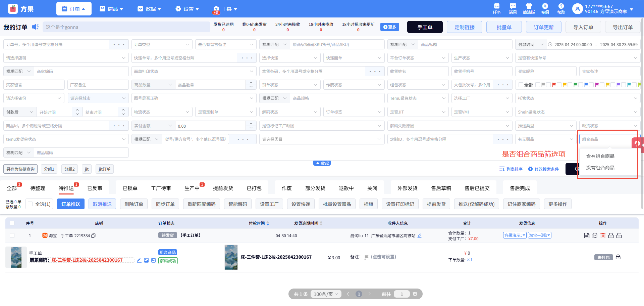Check the checkbox for order row 1
This screenshot has width=644, height=306.
[x=12, y=235]
